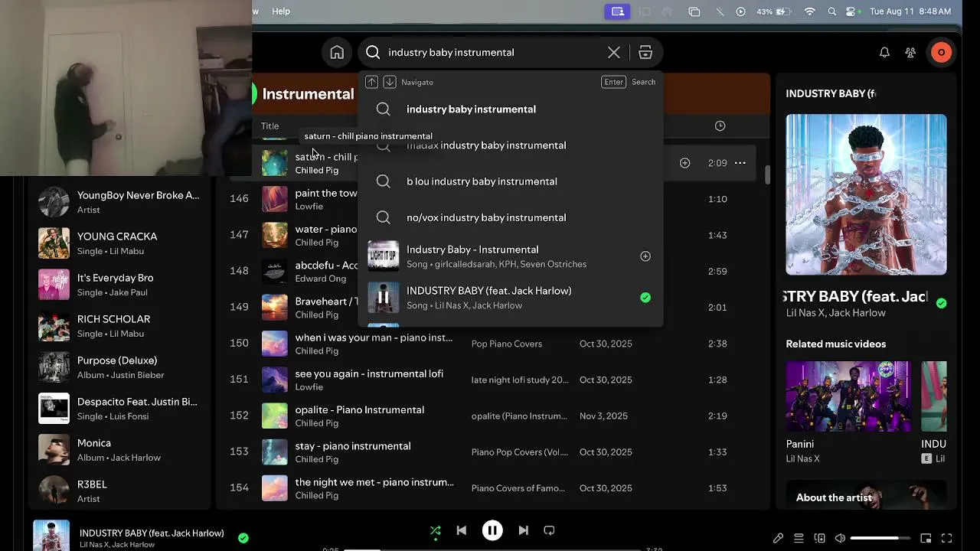Image resolution: width=980 pixels, height=551 pixels.
Task: Open the 'Pop Piano Covers' album link
Action: (x=507, y=344)
